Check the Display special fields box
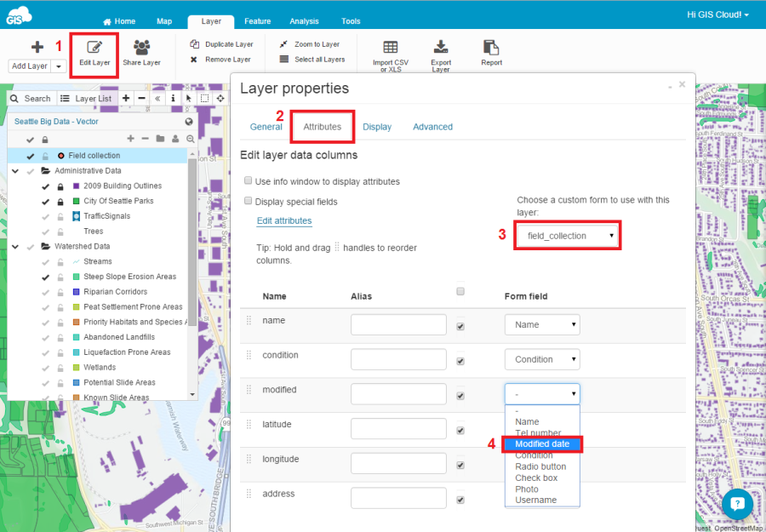This screenshot has width=766, height=532. (249, 202)
